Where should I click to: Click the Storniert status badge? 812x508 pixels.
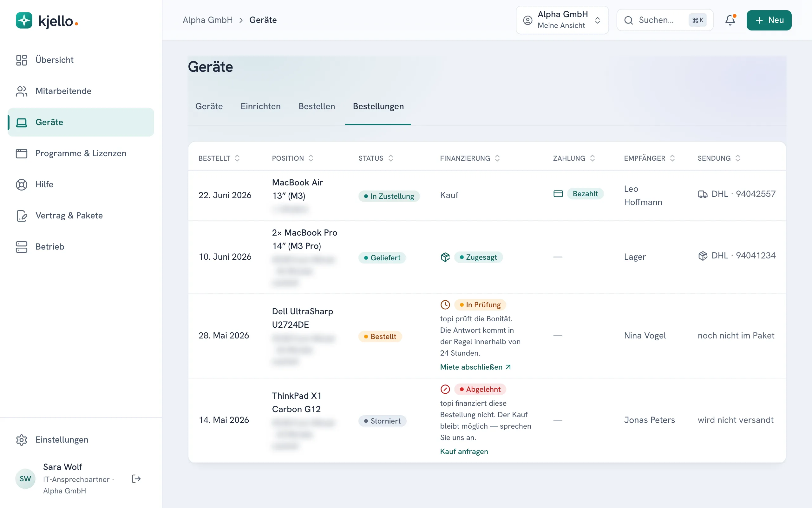[x=383, y=421]
